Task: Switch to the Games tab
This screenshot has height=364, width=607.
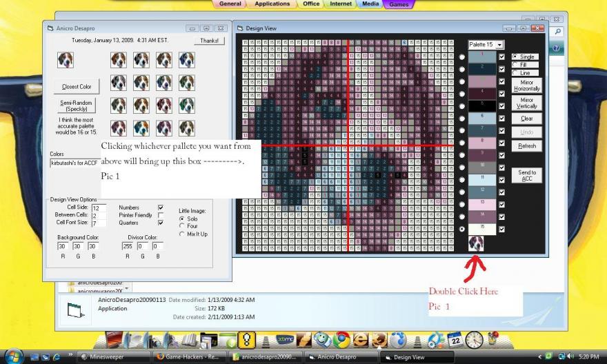Action: point(399,4)
